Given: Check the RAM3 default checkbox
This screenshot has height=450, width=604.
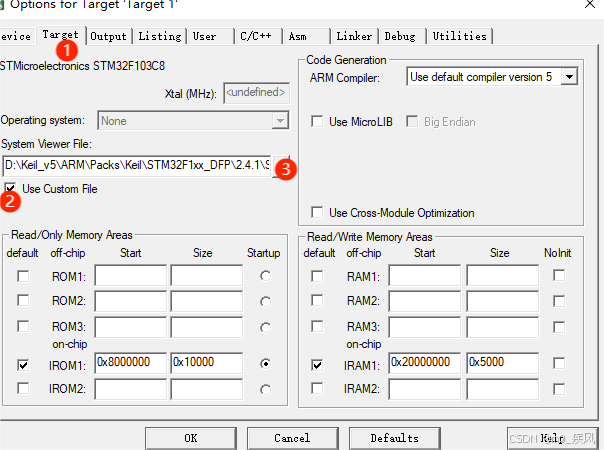Looking at the screenshot, I should pos(317,326).
